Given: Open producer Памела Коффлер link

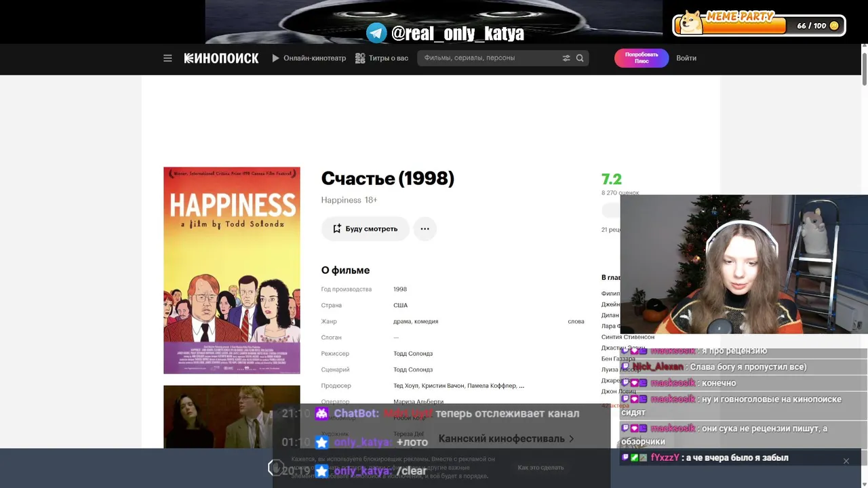Looking at the screenshot, I should (x=492, y=386).
